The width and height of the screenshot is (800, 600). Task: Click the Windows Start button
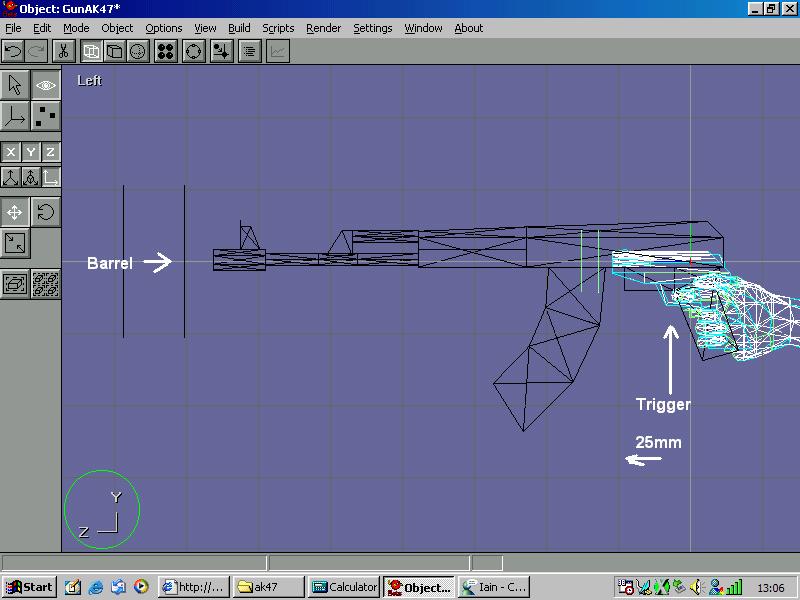click(x=29, y=587)
